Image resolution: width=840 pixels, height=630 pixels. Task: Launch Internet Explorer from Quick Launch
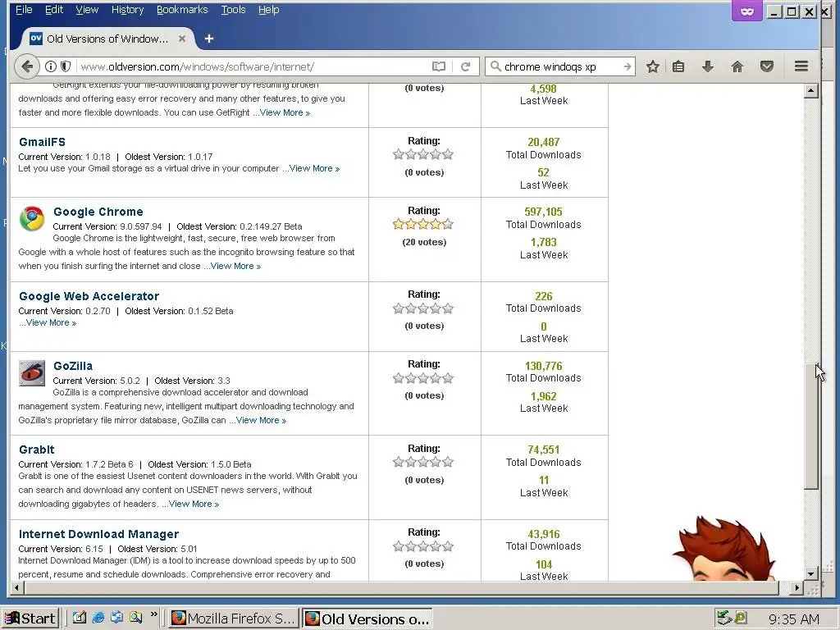click(x=98, y=618)
